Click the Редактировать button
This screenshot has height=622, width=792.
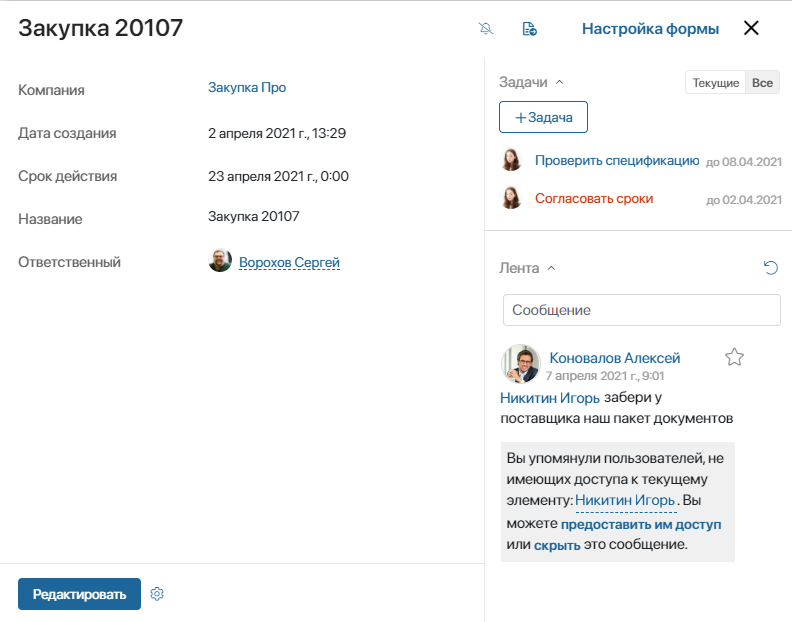coord(79,594)
